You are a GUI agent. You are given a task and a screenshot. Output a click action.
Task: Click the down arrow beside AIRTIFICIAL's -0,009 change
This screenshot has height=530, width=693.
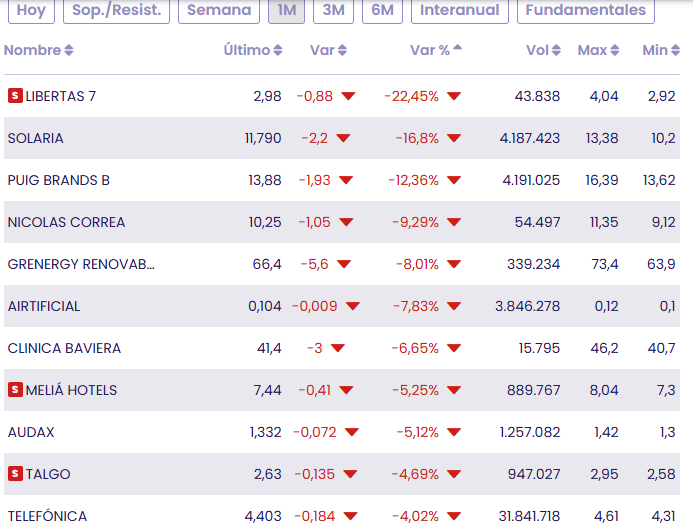[352, 306]
